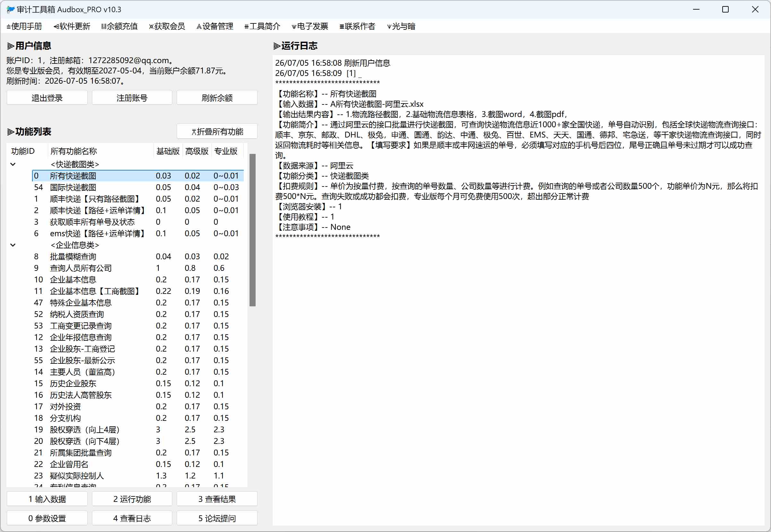Viewport: 771px width, 532px height.
Task: Select the 国际快递截图 function
Action: (x=138, y=187)
